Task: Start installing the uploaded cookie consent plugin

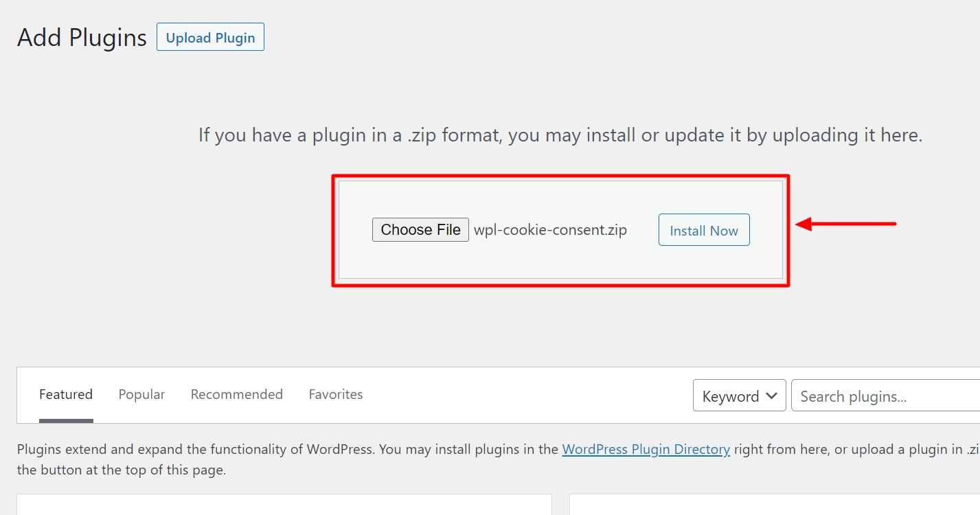Action: (703, 230)
